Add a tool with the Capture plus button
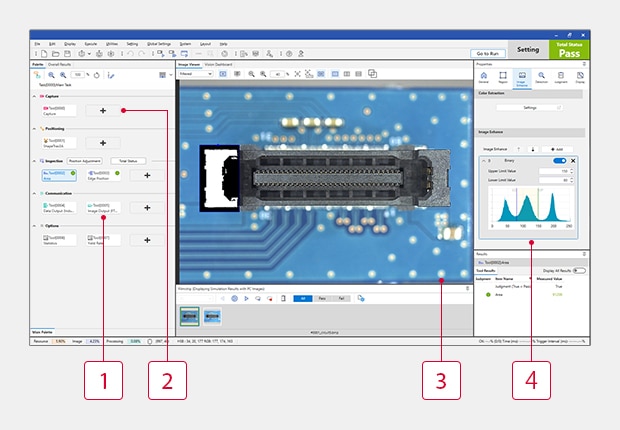Screen dimensions: 620x430 (x=103, y=110)
